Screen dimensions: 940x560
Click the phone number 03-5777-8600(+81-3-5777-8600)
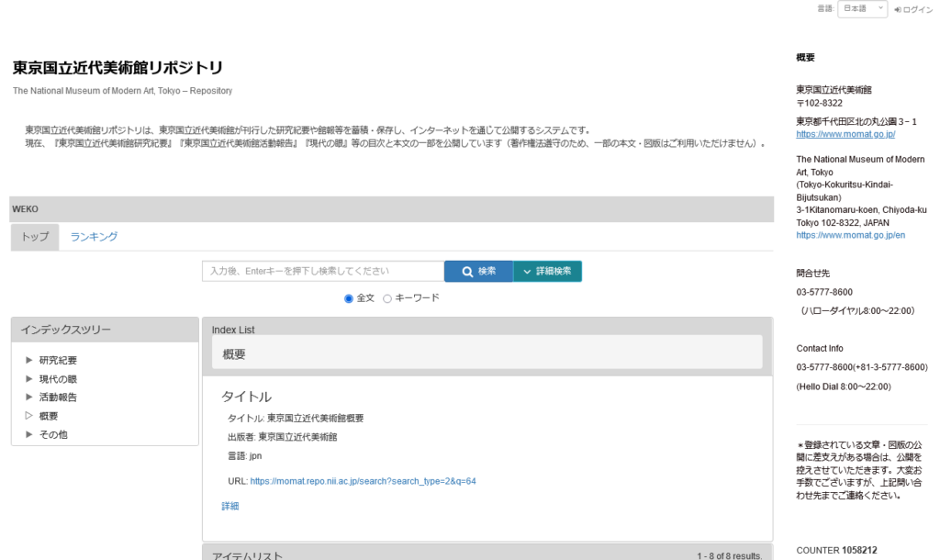click(x=861, y=367)
